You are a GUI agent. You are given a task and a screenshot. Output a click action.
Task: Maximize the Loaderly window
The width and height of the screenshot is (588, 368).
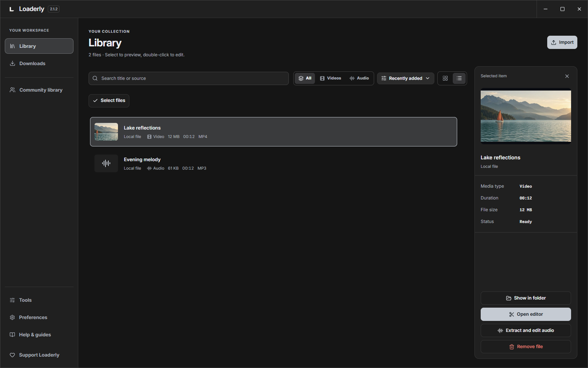pyautogui.click(x=562, y=9)
